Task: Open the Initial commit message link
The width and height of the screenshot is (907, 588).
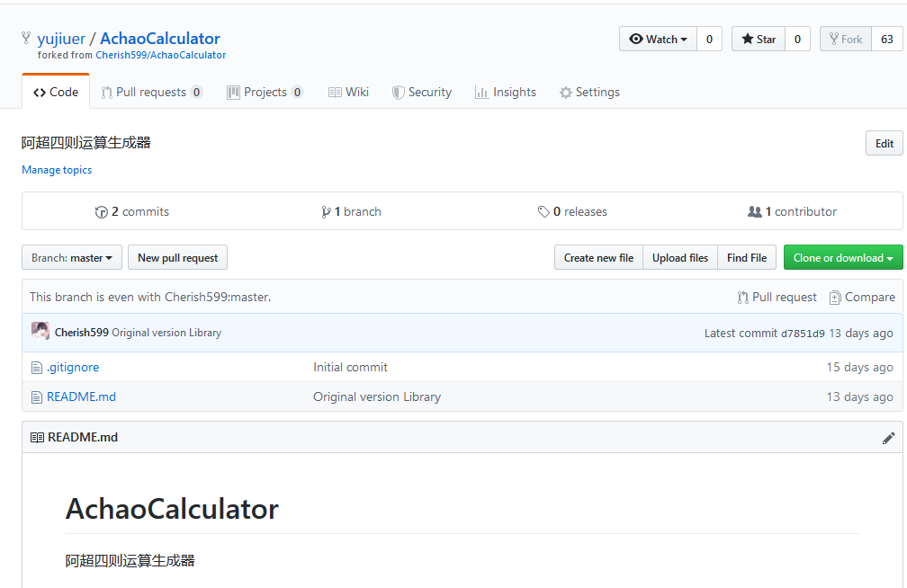Action: [351, 367]
